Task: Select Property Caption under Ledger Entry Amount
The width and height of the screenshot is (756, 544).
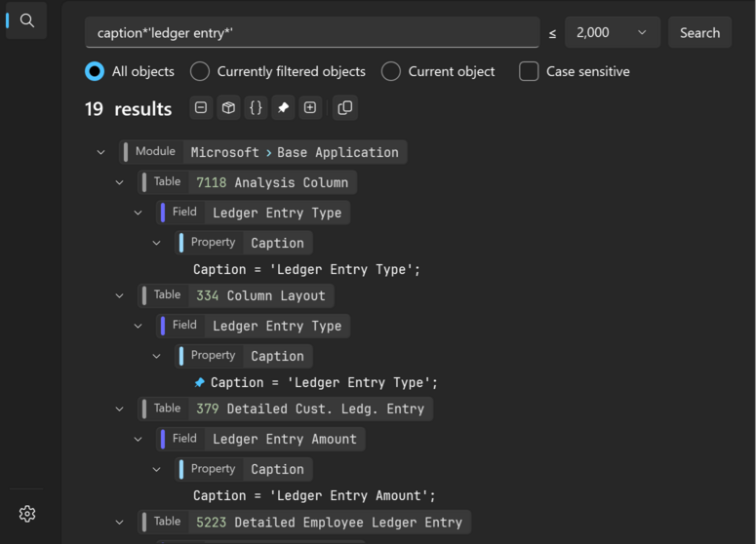Action: [244, 469]
